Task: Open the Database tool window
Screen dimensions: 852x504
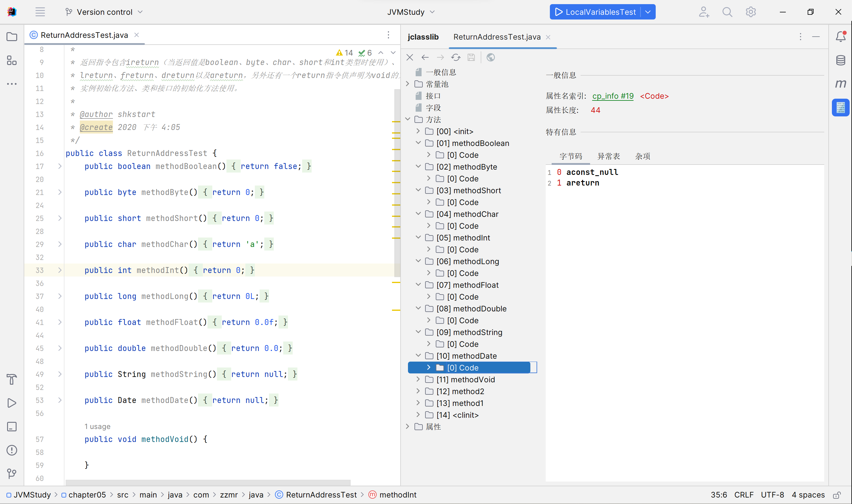Action: (840, 61)
